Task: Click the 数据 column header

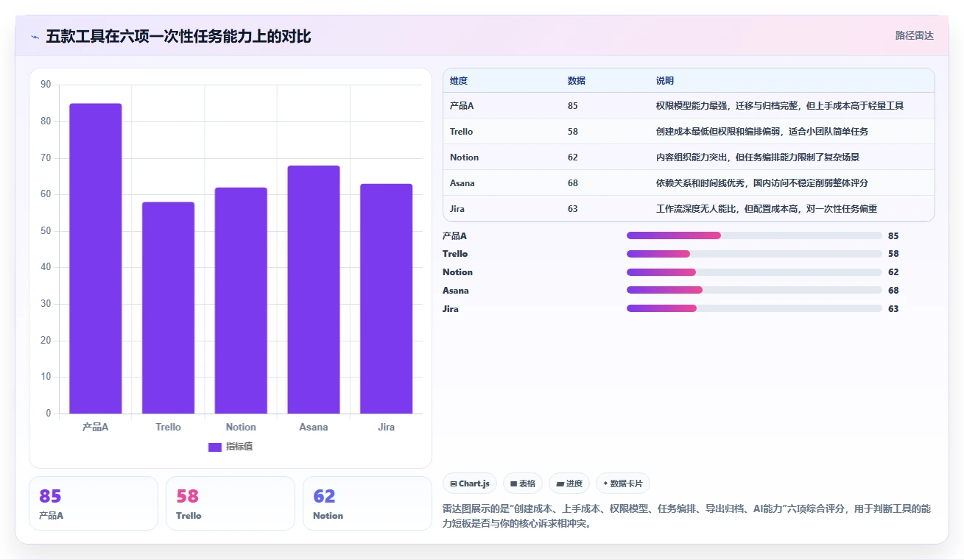Action: pos(577,81)
